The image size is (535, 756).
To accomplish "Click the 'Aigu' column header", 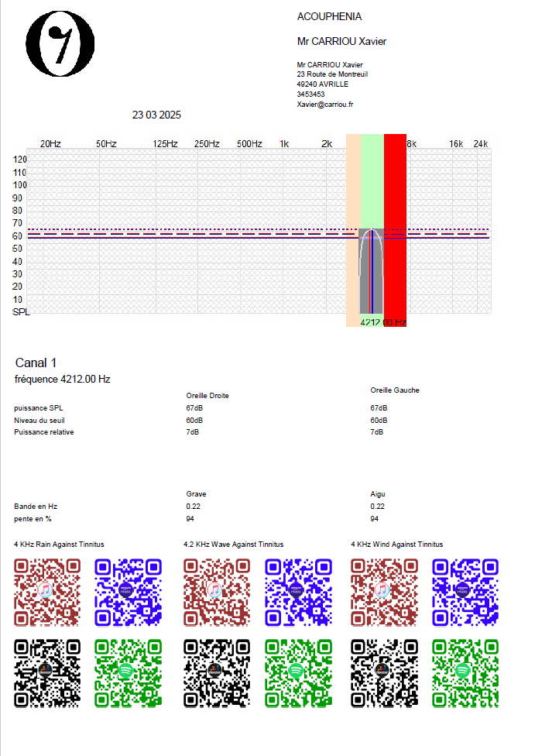I will click(x=378, y=493).
